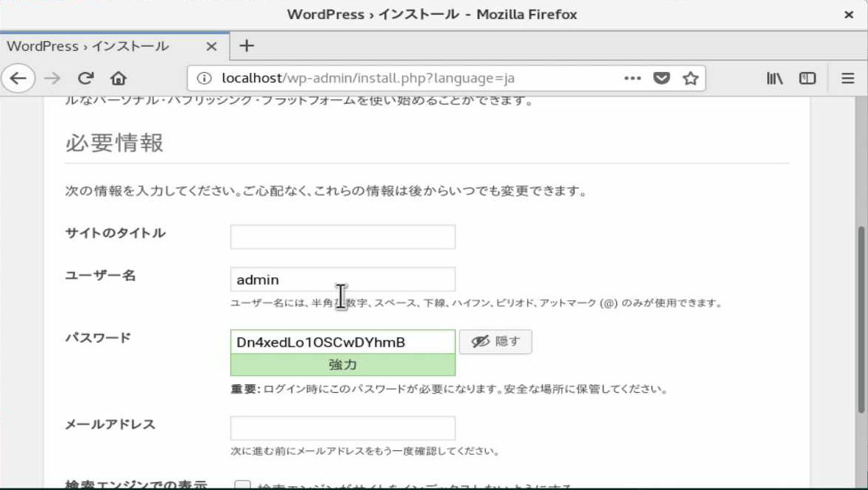This screenshot has width=868, height=490.
Task: Click the page vertical scrollbar
Action: tap(861, 319)
